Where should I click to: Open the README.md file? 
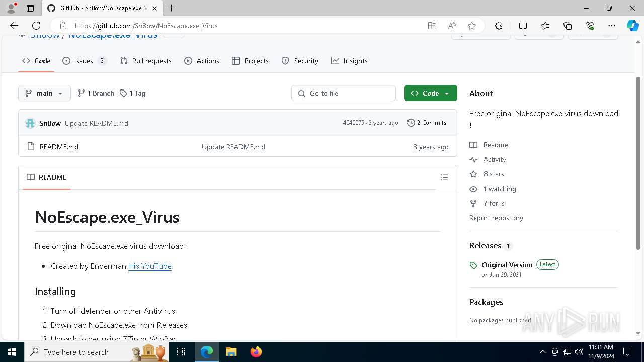tap(59, 147)
